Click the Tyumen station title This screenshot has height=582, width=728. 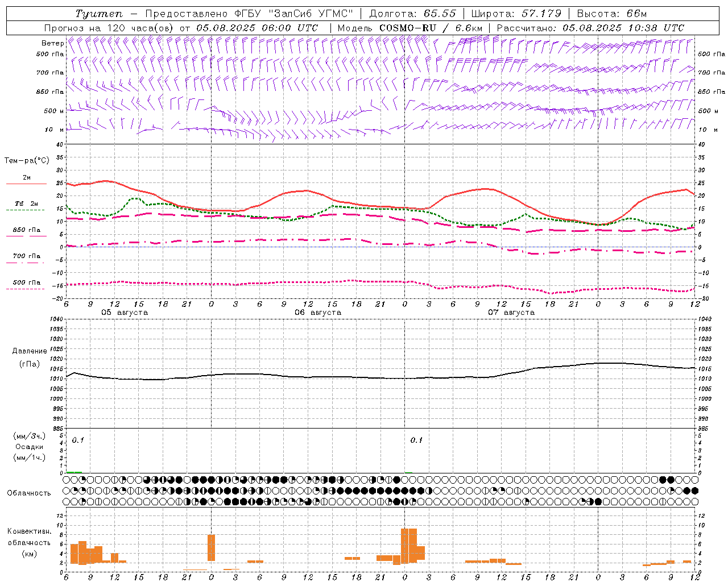pos(100,14)
